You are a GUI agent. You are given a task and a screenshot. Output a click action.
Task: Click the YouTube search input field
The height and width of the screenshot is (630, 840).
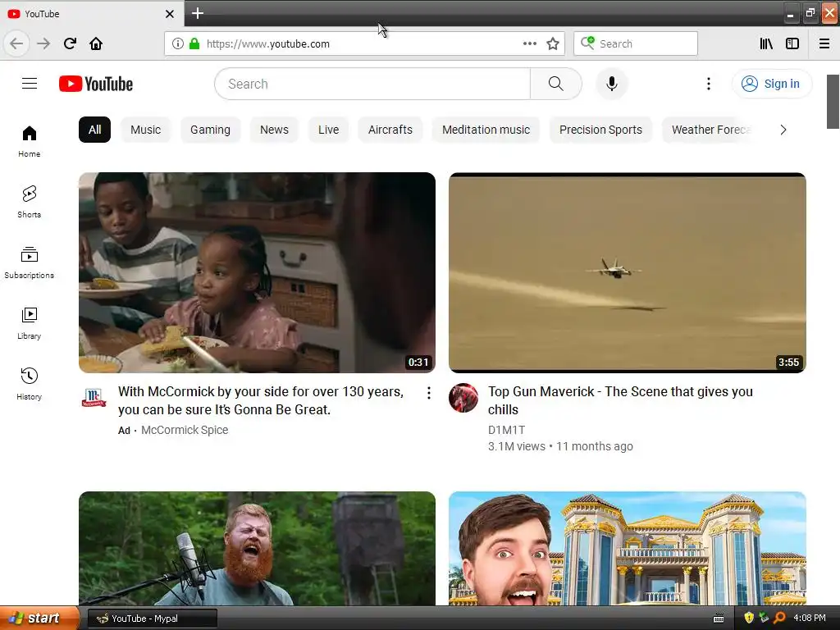pos(373,84)
